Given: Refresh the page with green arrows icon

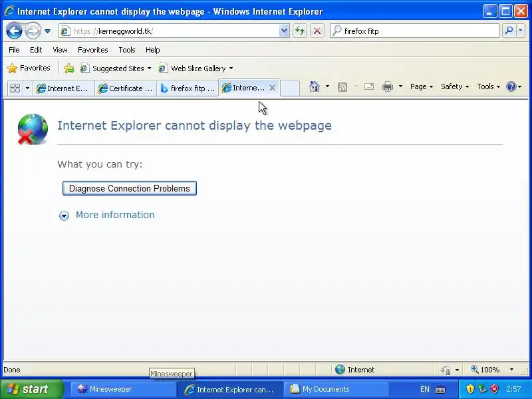Looking at the screenshot, I should click(300, 31).
